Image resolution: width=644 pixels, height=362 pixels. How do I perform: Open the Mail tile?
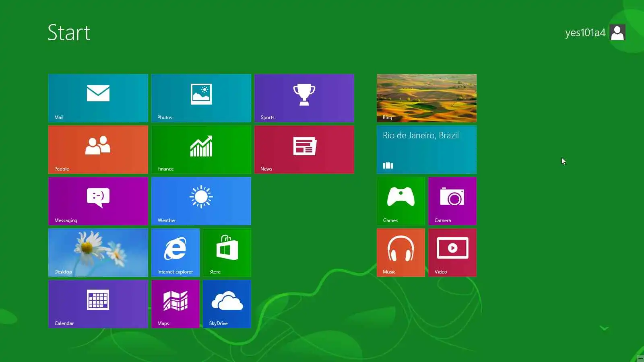tap(98, 98)
